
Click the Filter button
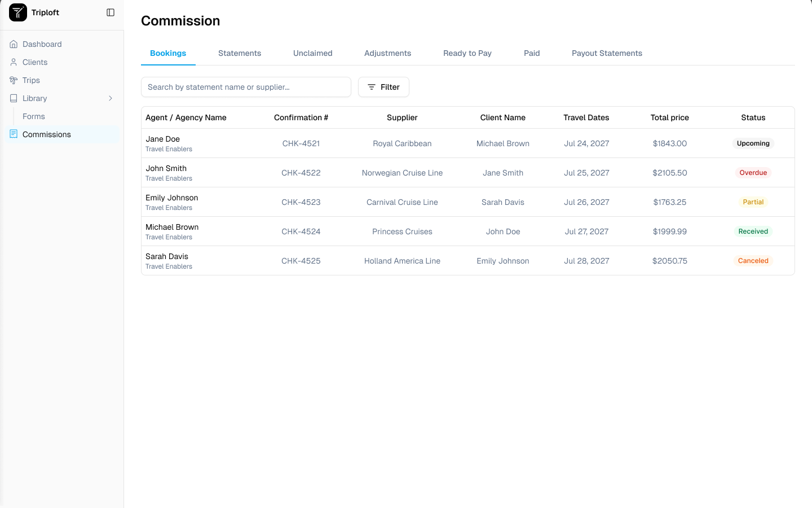pos(383,87)
